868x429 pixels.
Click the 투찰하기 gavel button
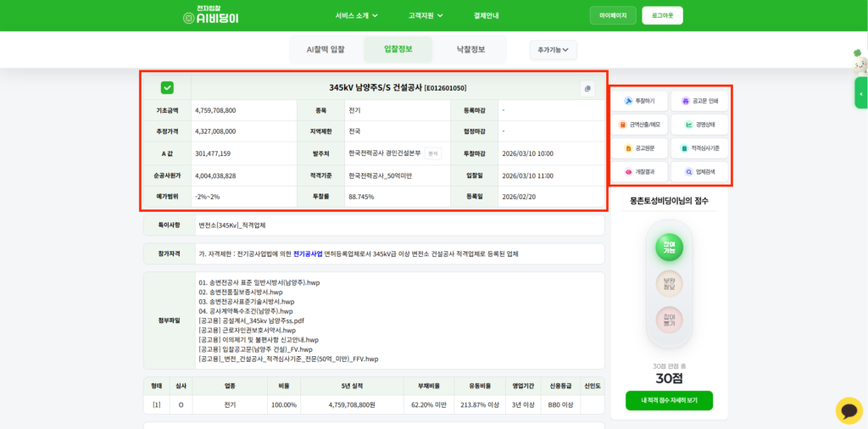click(640, 101)
